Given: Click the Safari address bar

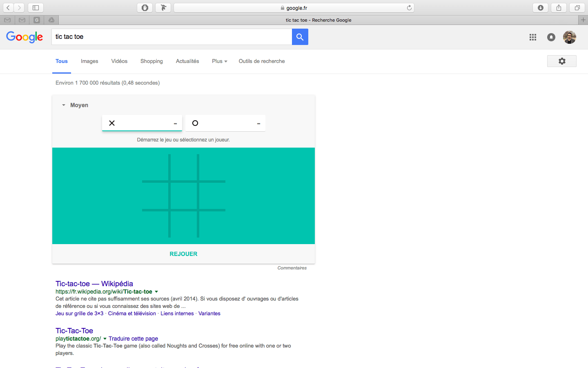Looking at the screenshot, I should pos(294,8).
